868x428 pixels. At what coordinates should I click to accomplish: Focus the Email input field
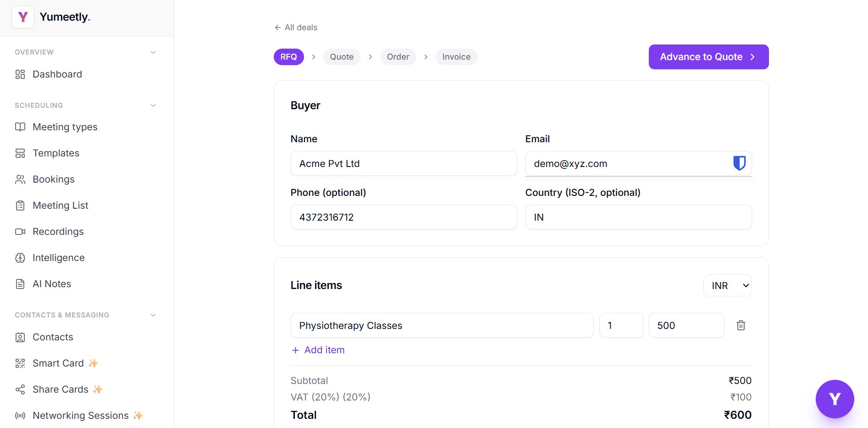638,163
